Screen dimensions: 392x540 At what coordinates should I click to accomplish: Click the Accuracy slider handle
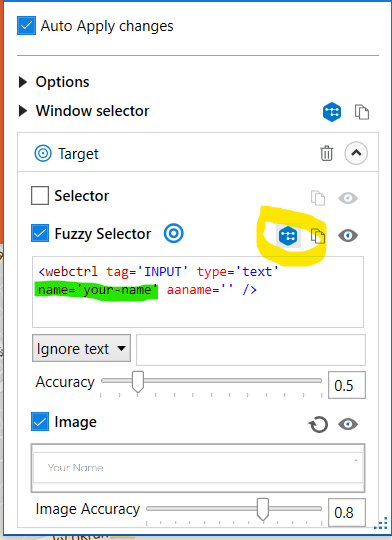tap(138, 382)
